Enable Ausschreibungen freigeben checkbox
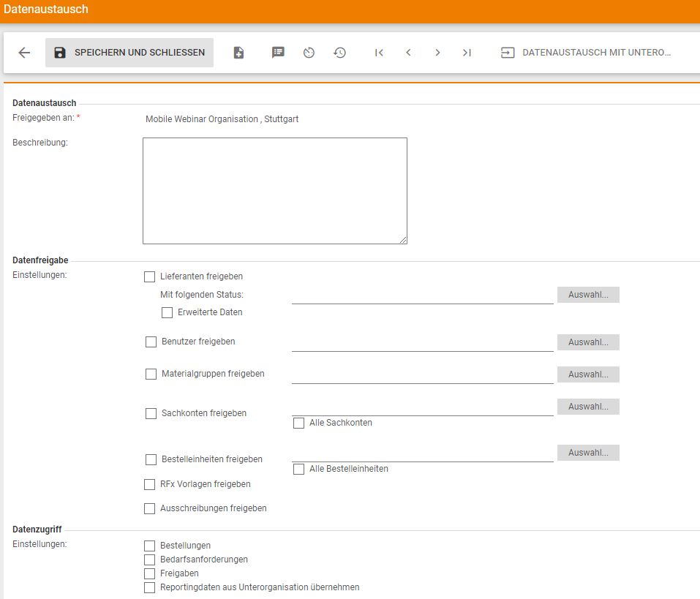The image size is (700, 599). tap(150, 508)
